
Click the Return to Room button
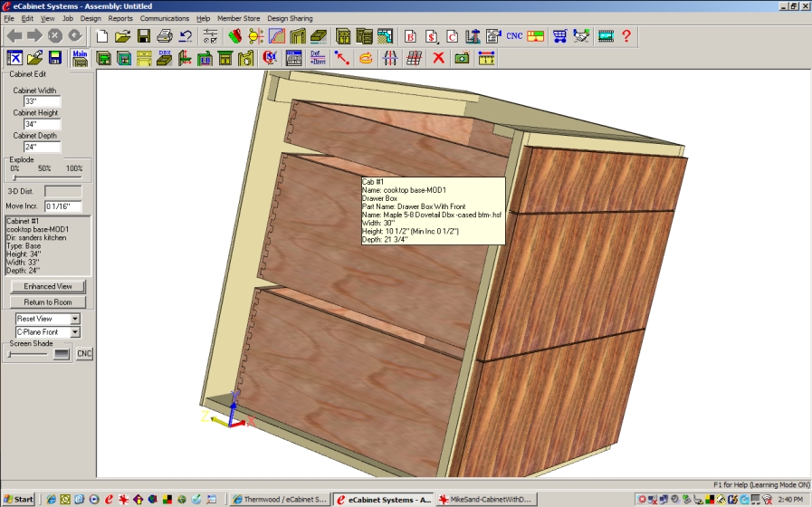[x=48, y=301]
